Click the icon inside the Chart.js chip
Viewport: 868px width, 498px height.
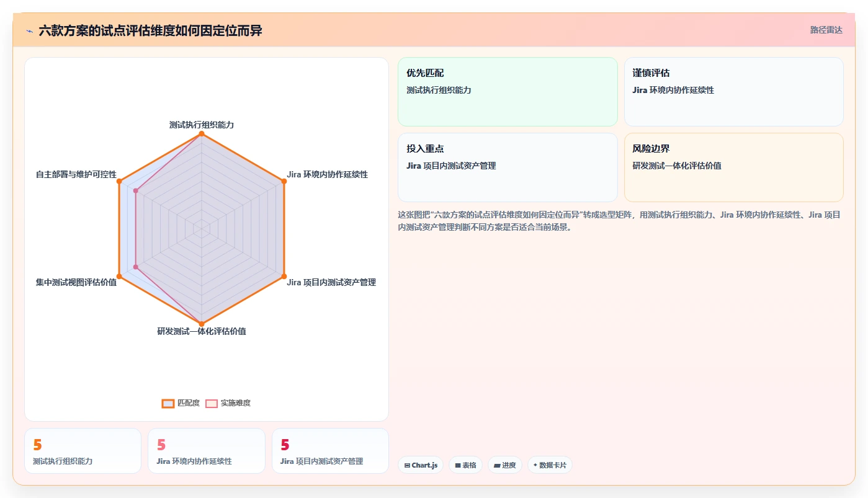click(x=407, y=465)
